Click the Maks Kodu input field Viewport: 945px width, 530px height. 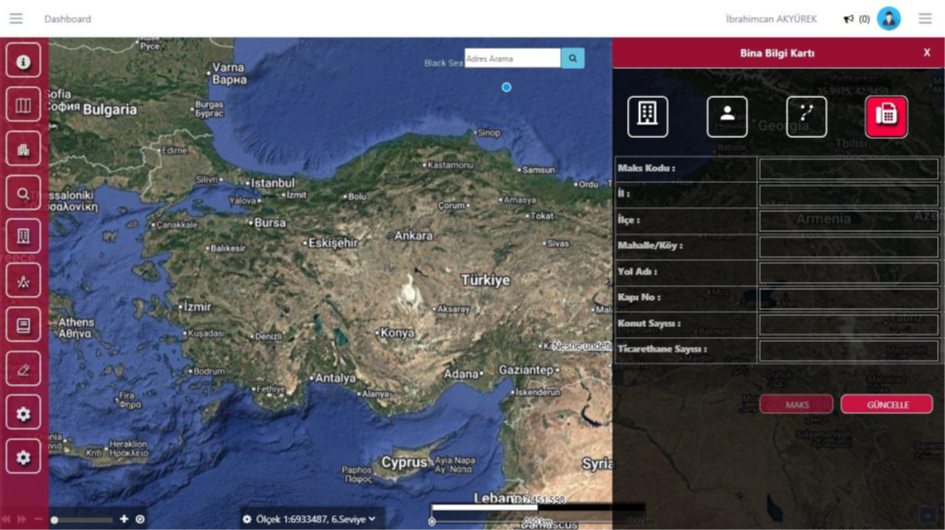(848, 169)
